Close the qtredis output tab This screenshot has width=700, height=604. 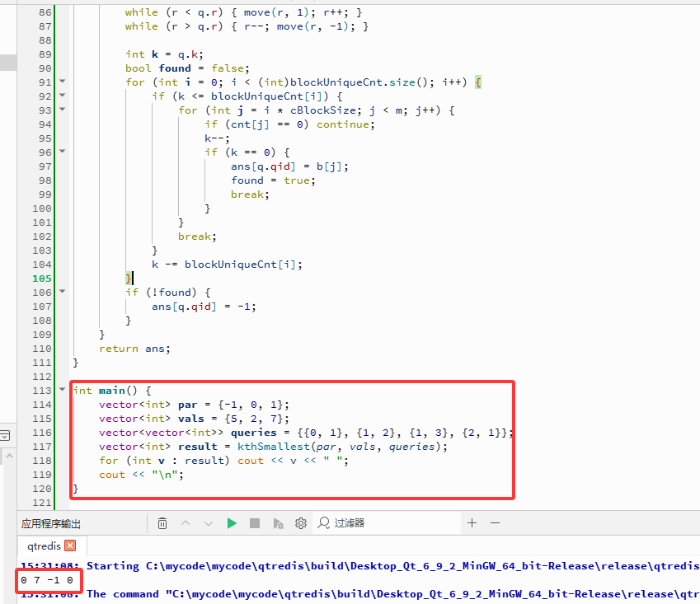pyautogui.click(x=70, y=545)
